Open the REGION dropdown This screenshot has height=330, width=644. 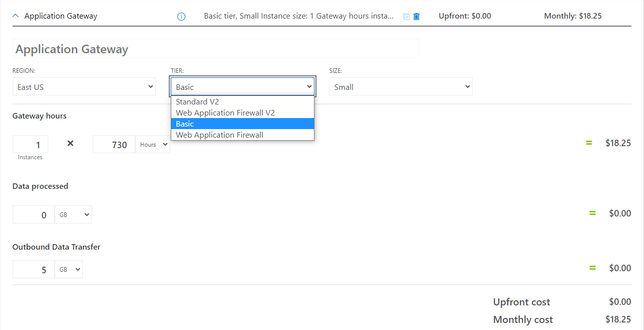[x=84, y=86]
